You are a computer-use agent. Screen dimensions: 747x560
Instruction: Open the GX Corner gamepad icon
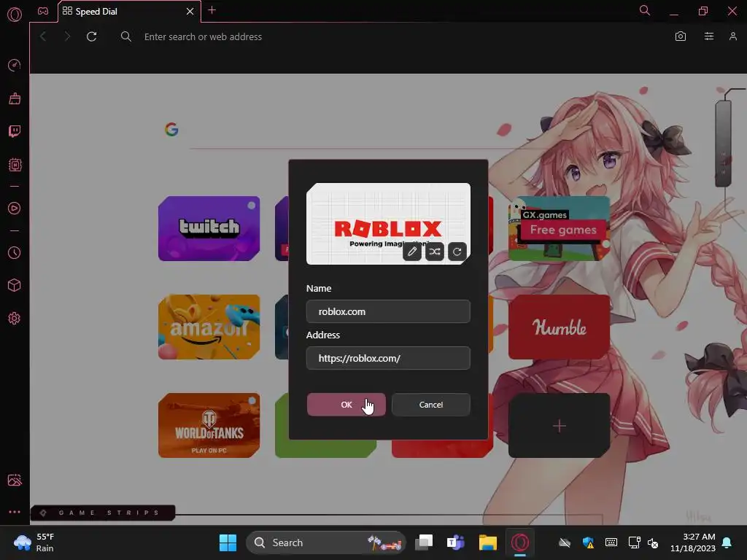pos(43,11)
